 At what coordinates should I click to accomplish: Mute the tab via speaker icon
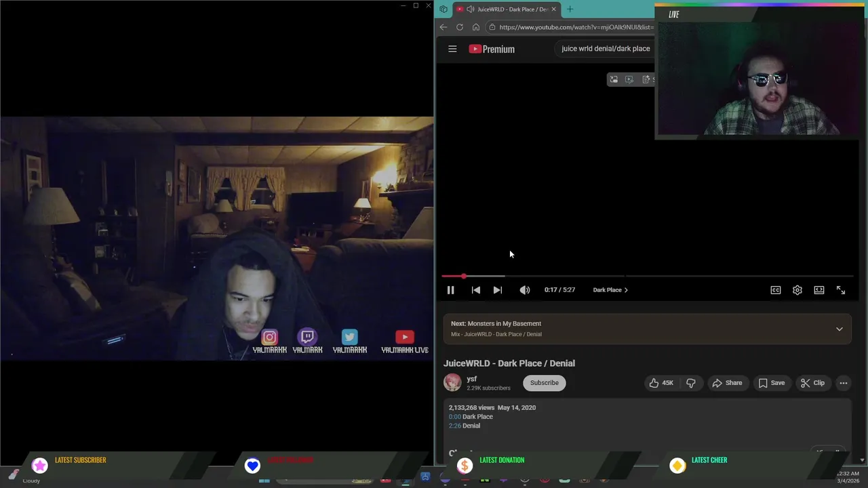point(470,9)
